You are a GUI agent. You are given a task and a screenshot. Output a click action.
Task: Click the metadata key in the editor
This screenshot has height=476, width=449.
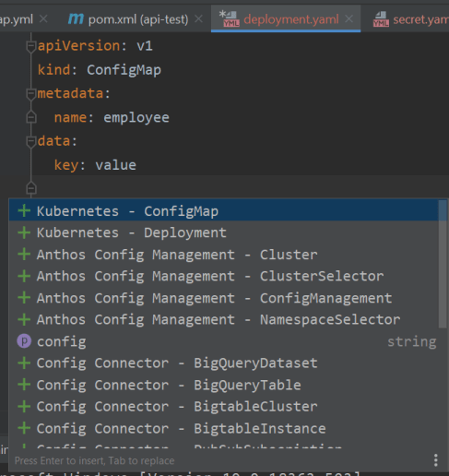point(70,93)
